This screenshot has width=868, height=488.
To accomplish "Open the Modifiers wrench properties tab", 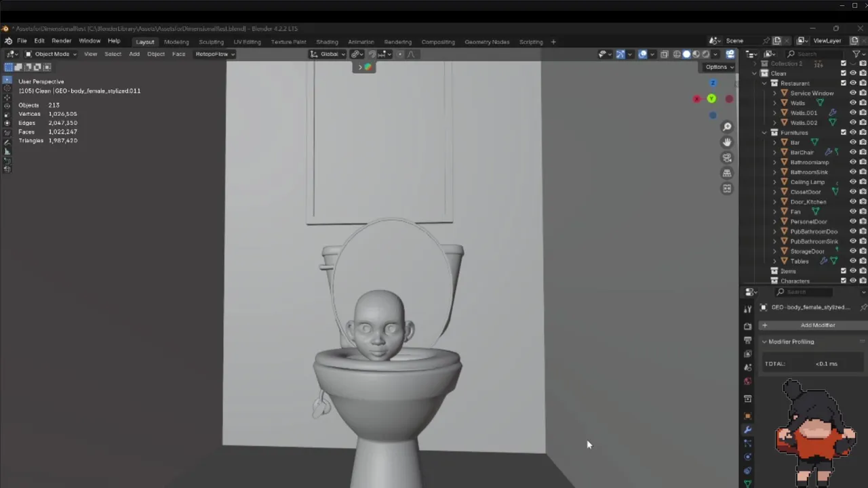I will pyautogui.click(x=747, y=430).
